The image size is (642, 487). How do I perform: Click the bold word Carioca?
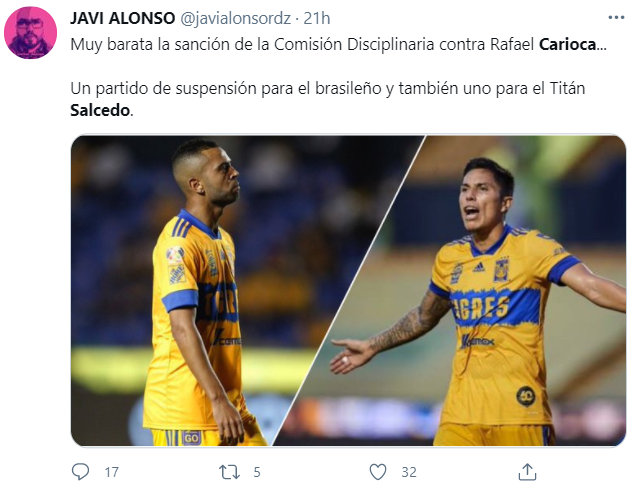pos(568,44)
